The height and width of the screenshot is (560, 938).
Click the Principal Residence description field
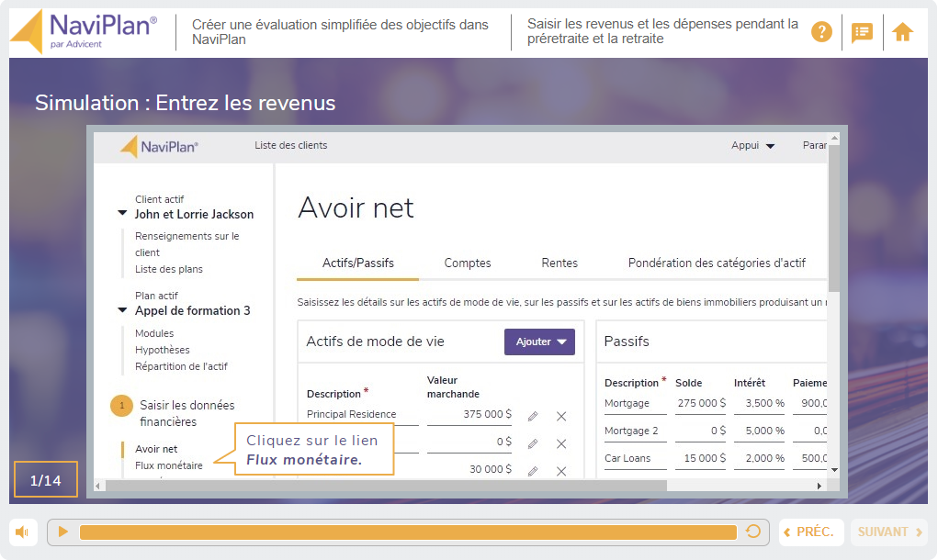(x=363, y=414)
